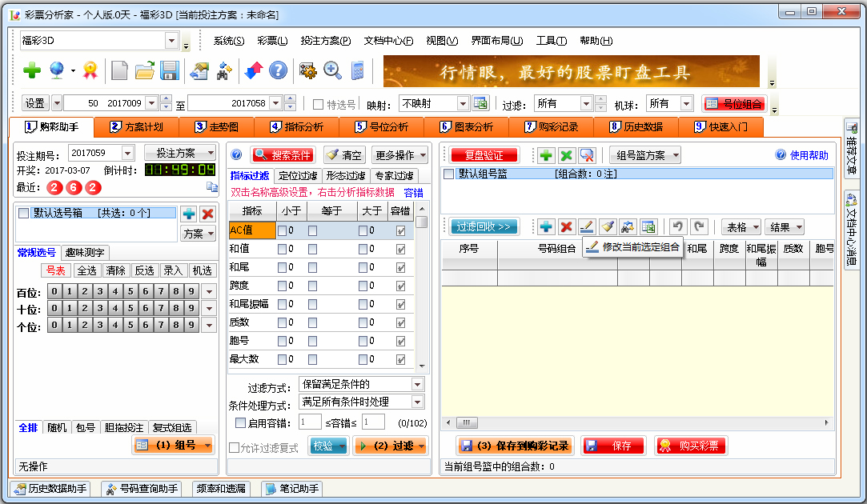Open 条件处理方式 dropdown

(417, 402)
